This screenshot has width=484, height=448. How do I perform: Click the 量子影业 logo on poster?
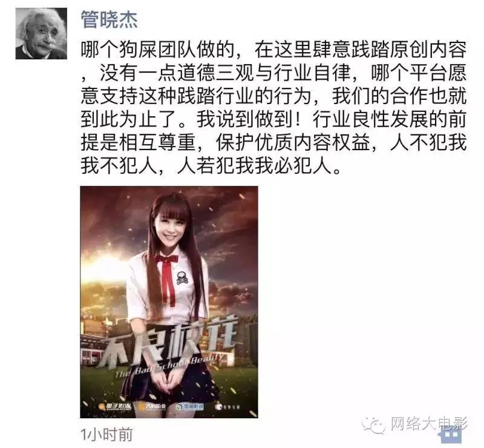[116, 407]
